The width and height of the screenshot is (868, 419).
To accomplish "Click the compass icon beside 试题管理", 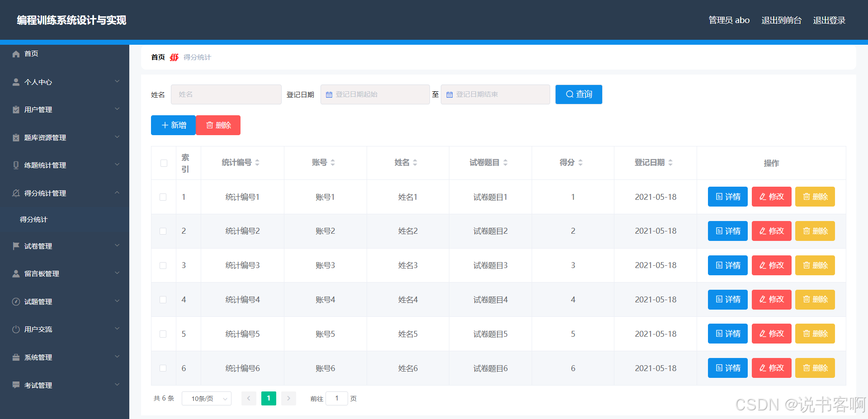I will tap(16, 301).
